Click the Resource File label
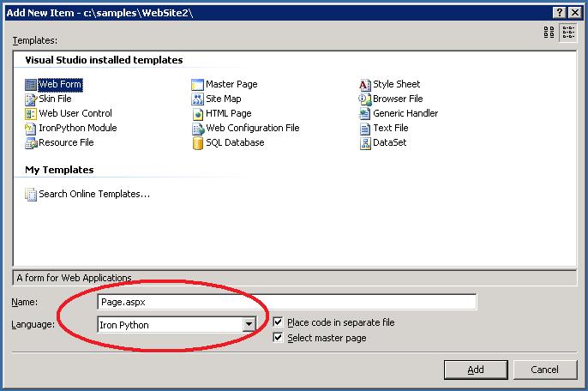 (x=66, y=142)
